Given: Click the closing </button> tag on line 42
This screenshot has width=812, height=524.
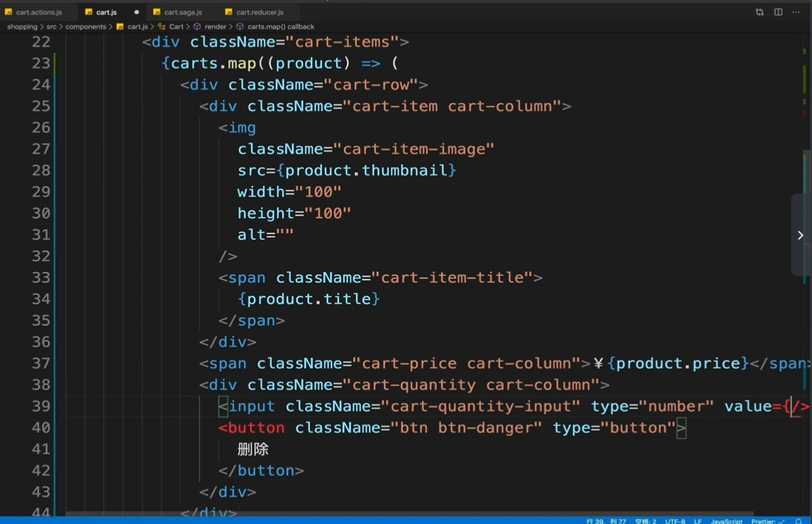Looking at the screenshot, I should click(x=261, y=470).
